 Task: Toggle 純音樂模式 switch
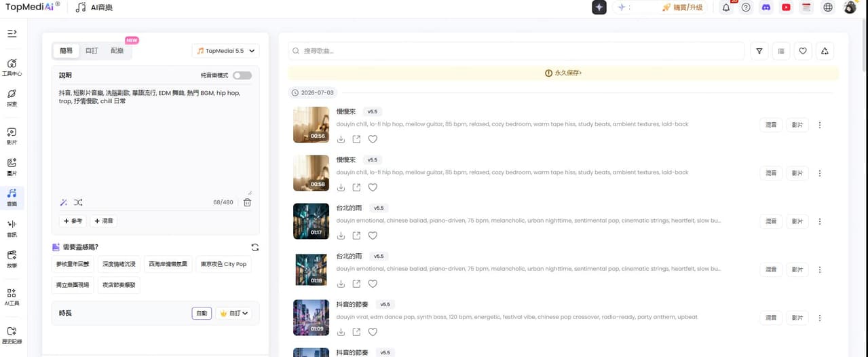click(x=242, y=75)
